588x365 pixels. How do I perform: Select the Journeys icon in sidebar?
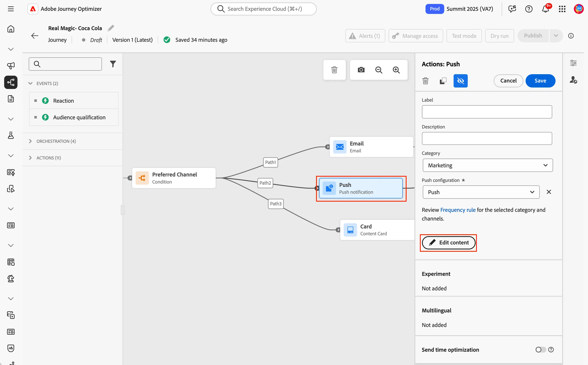click(11, 82)
